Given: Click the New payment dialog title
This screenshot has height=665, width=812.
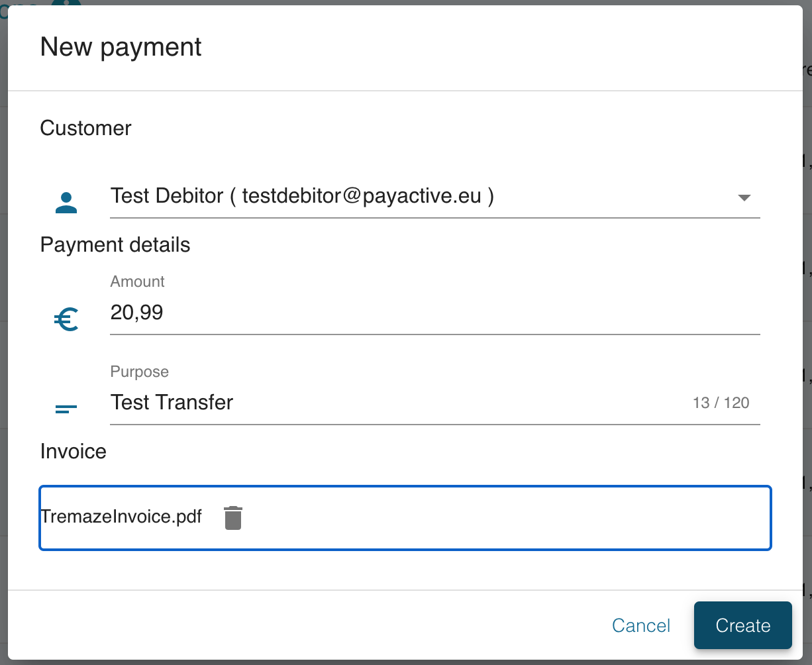Looking at the screenshot, I should [x=121, y=47].
